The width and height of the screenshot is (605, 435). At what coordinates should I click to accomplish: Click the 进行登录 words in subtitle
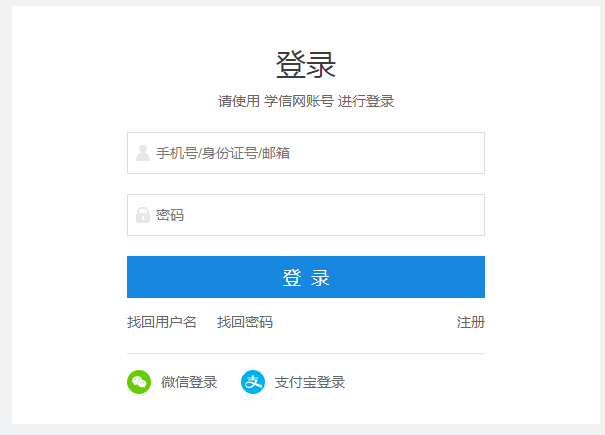(x=366, y=101)
